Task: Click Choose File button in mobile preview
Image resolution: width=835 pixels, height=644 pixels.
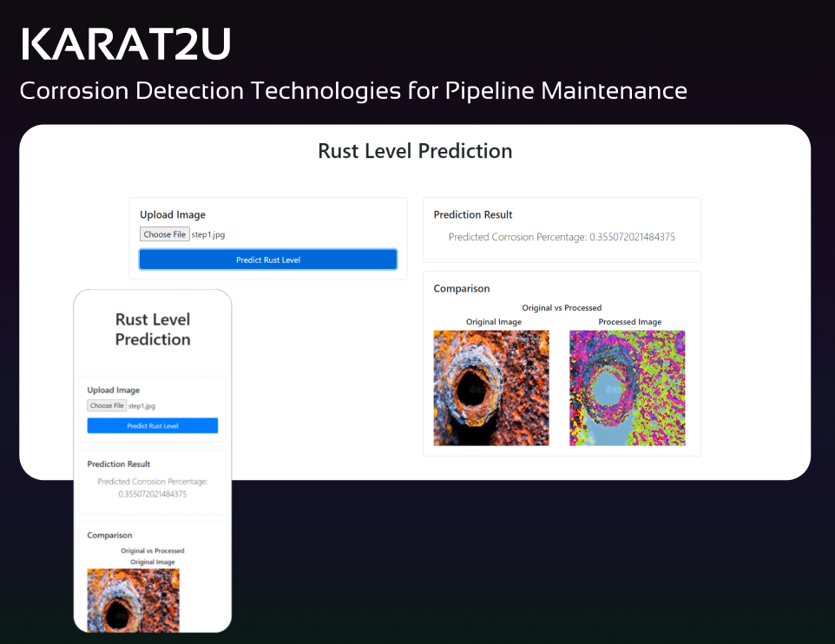Action: [x=107, y=405]
